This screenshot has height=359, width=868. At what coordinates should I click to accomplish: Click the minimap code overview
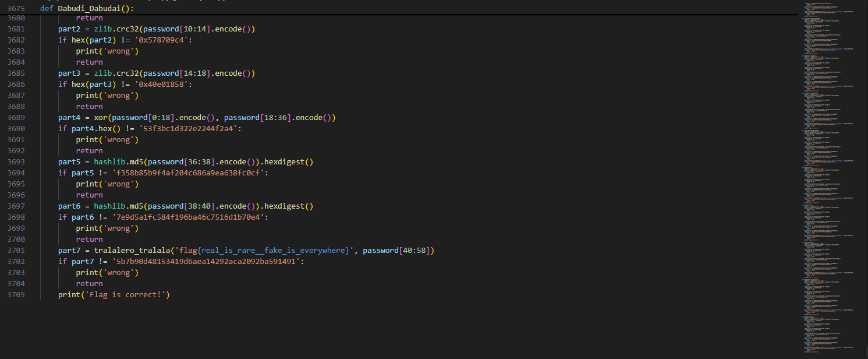click(830, 175)
